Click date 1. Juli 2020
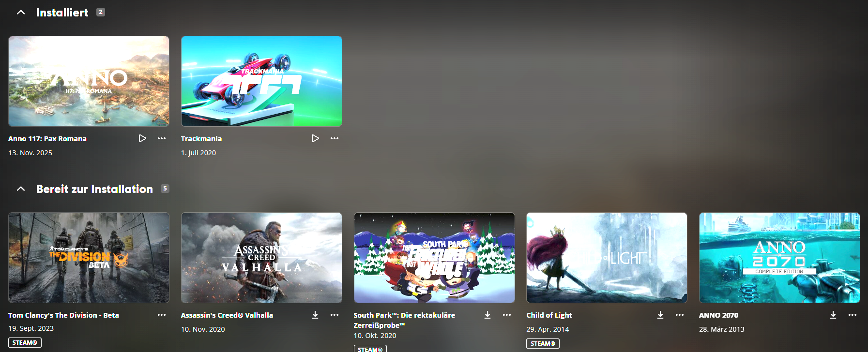 coord(198,153)
